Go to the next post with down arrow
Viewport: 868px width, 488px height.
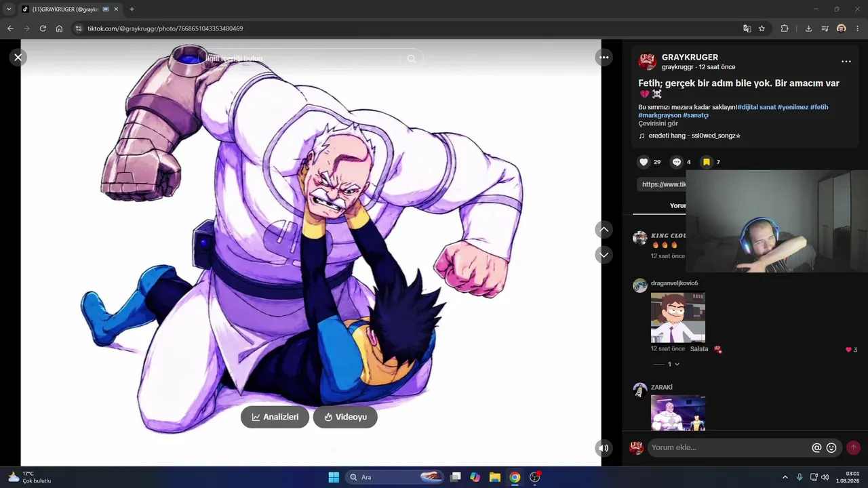[604, 255]
